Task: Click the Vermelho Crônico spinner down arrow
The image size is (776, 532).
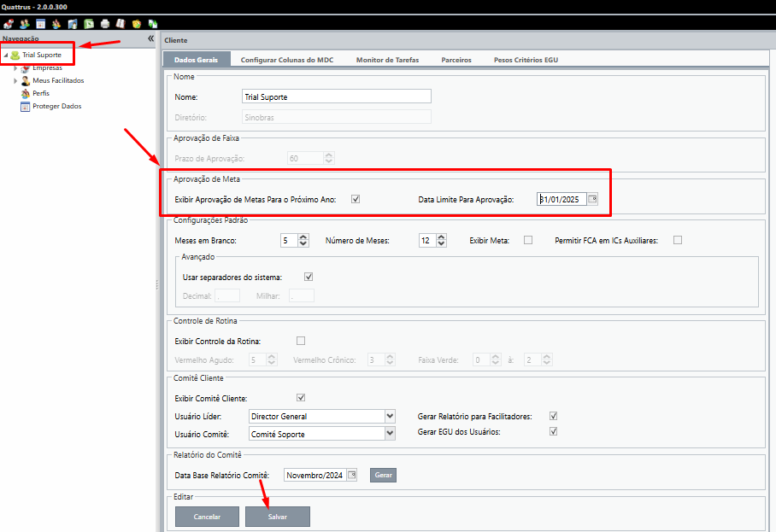Action: [390, 364]
